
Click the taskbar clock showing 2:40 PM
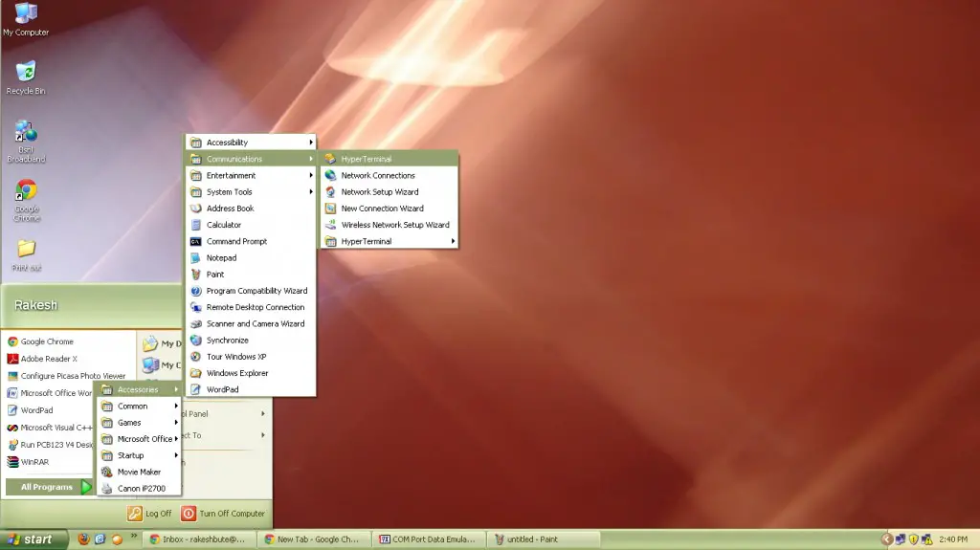click(953, 539)
